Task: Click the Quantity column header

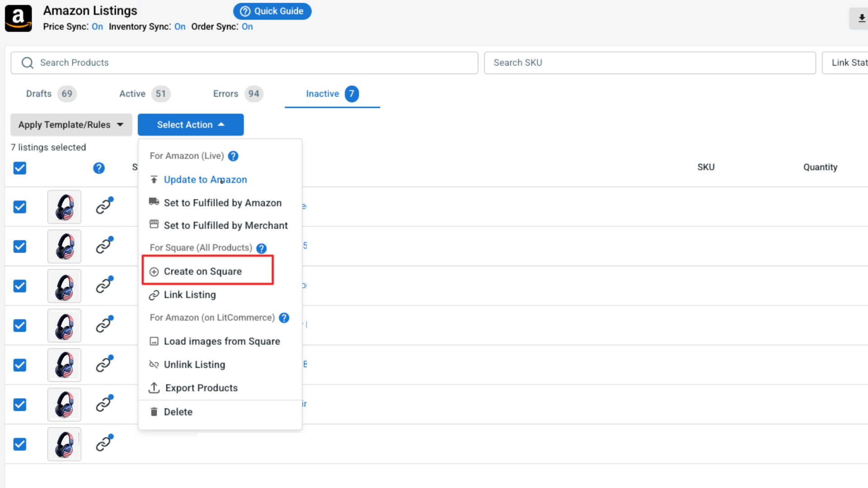Action: tap(821, 167)
